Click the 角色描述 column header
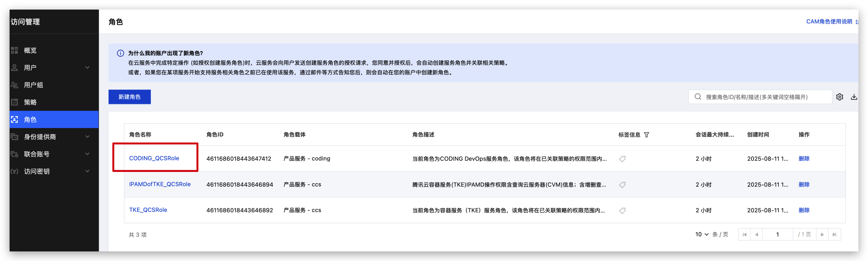 pos(423,134)
